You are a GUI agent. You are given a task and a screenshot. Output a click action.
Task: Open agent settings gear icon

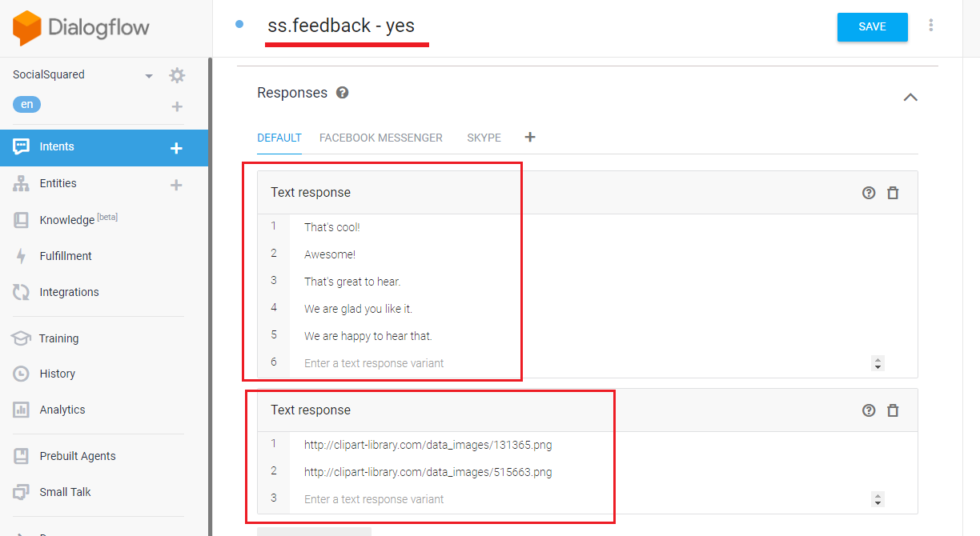coord(177,75)
